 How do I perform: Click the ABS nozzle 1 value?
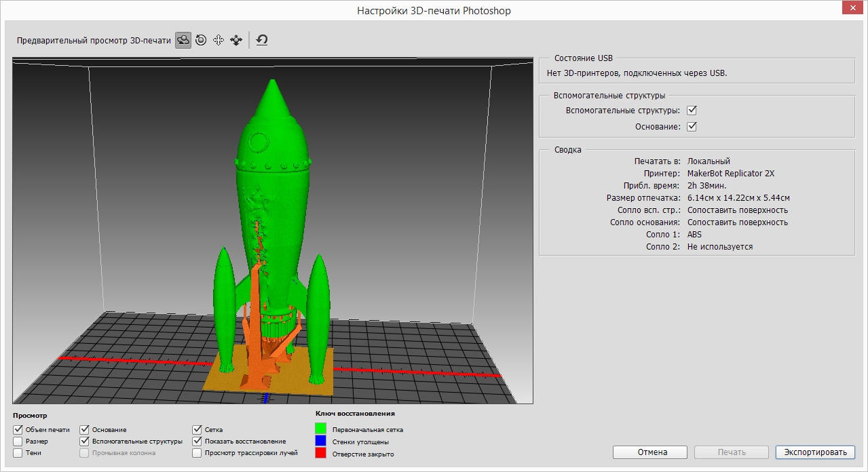(695, 235)
